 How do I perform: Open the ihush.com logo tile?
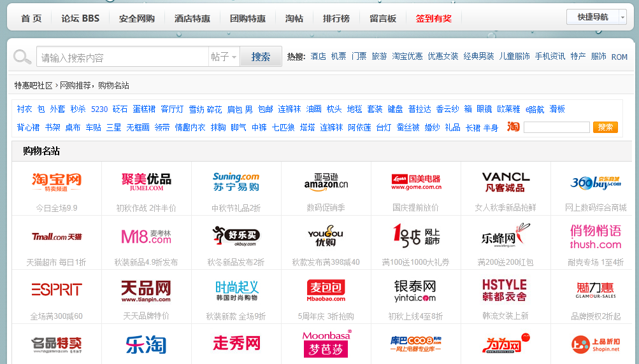tap(596, 237)
